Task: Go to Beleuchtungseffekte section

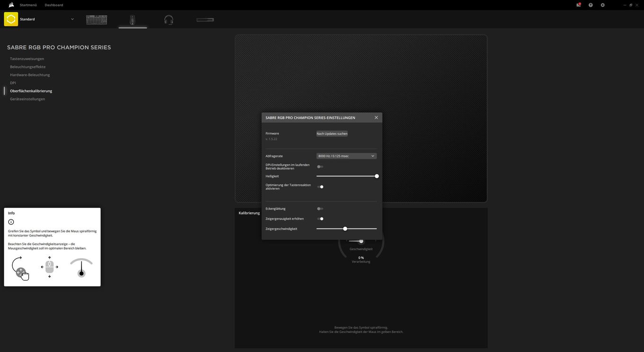Action: [28, 67]
